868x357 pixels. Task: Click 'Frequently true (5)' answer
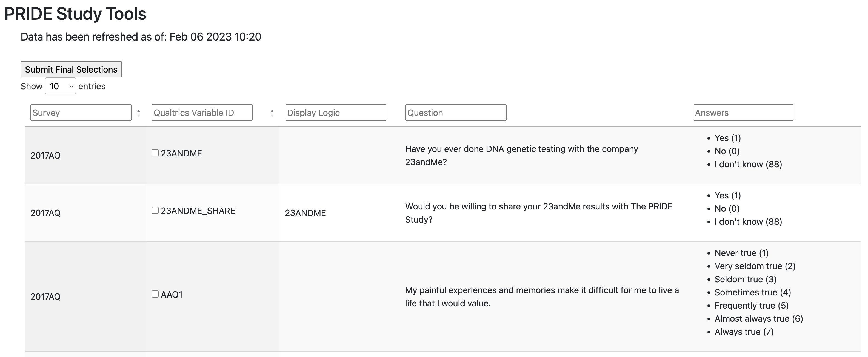click(x=751, y=306)
